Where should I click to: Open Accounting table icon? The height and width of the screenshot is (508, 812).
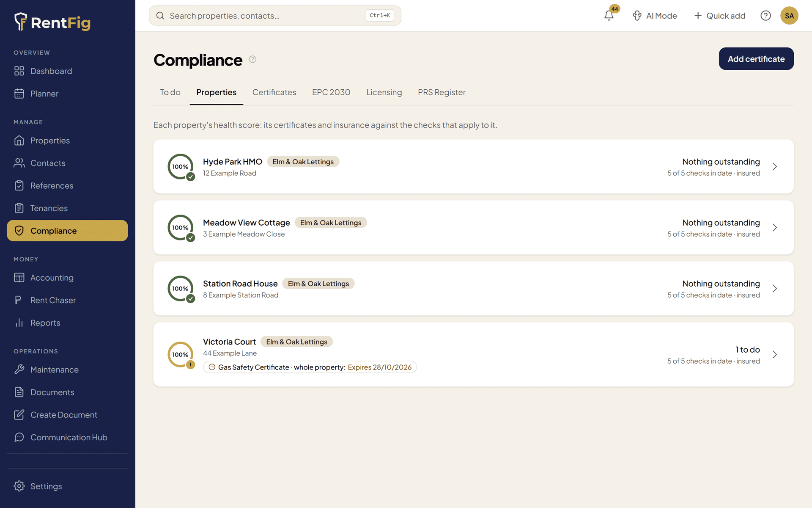point(19,278)
